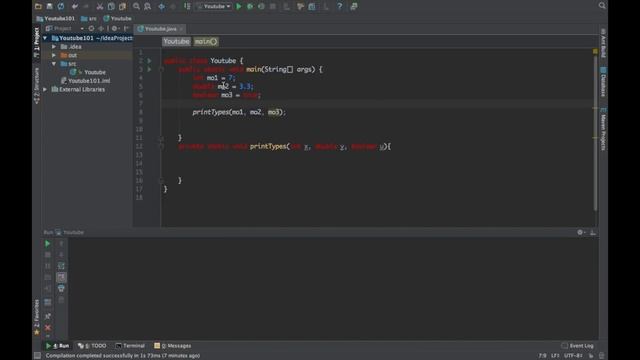
Task: Toggle the Ant Build side tab
Action: click(603, 43)
